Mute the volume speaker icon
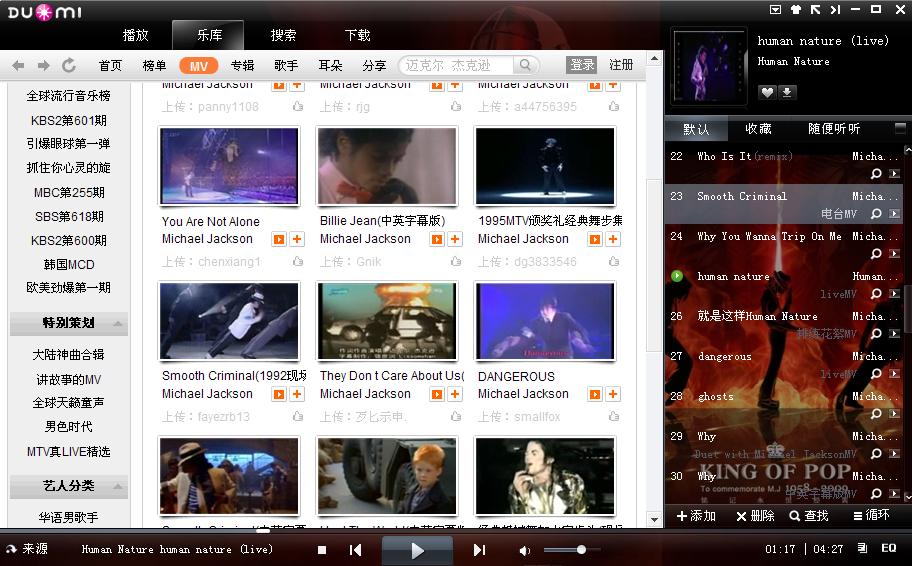This screenshot has width=912, height=566. [525, 550]
